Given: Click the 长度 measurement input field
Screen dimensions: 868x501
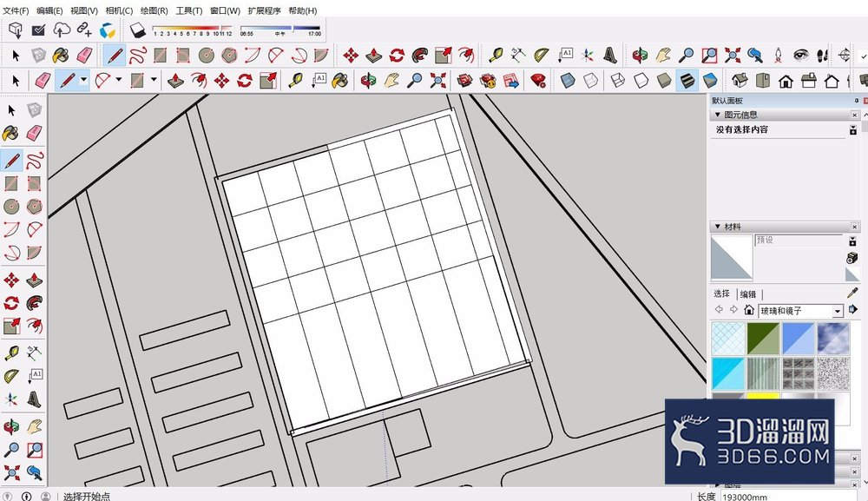Looking at the screenshot, I should 788,497.
